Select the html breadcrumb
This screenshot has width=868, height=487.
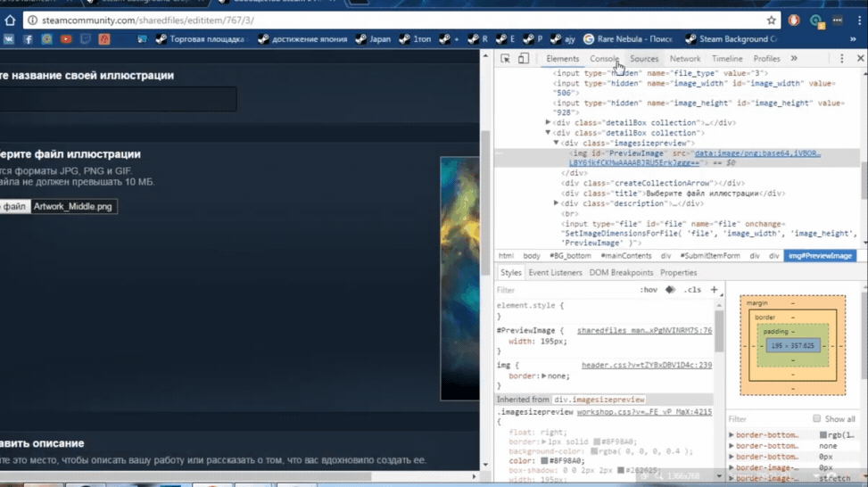[506, 256]
